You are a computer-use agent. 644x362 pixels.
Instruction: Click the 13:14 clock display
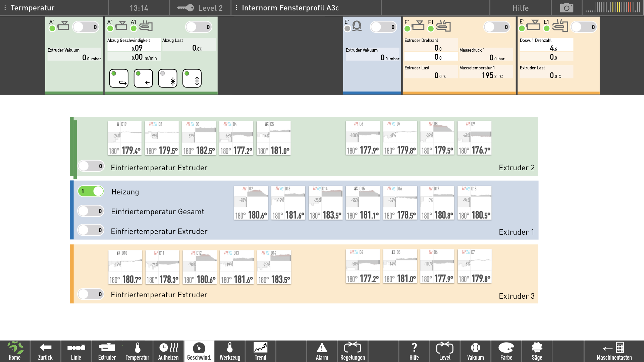[139, 8]
